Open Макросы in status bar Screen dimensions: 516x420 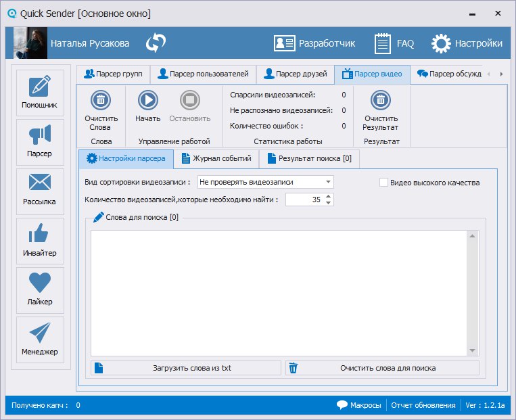coord(359,405)
